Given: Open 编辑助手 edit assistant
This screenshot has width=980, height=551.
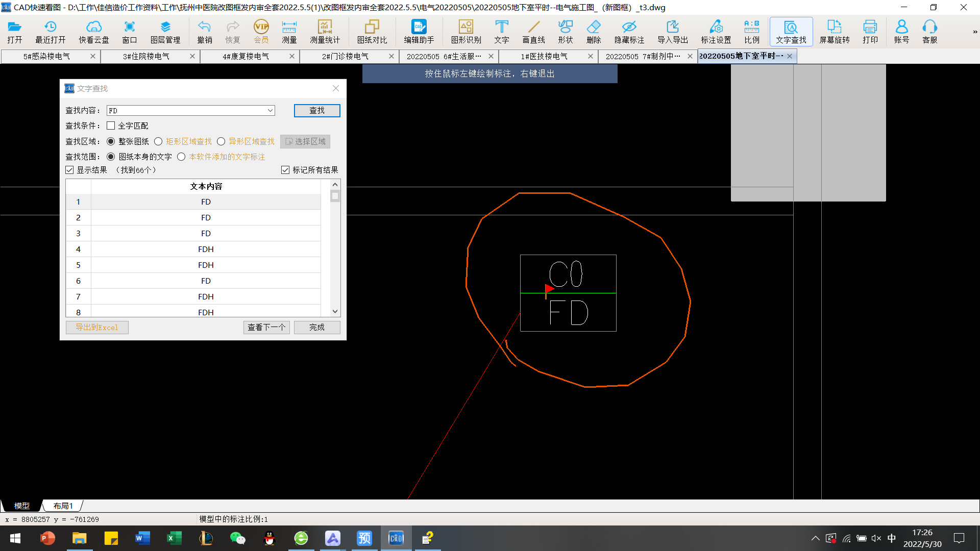Looking at the screenshot, I should (x=419, y=32).
